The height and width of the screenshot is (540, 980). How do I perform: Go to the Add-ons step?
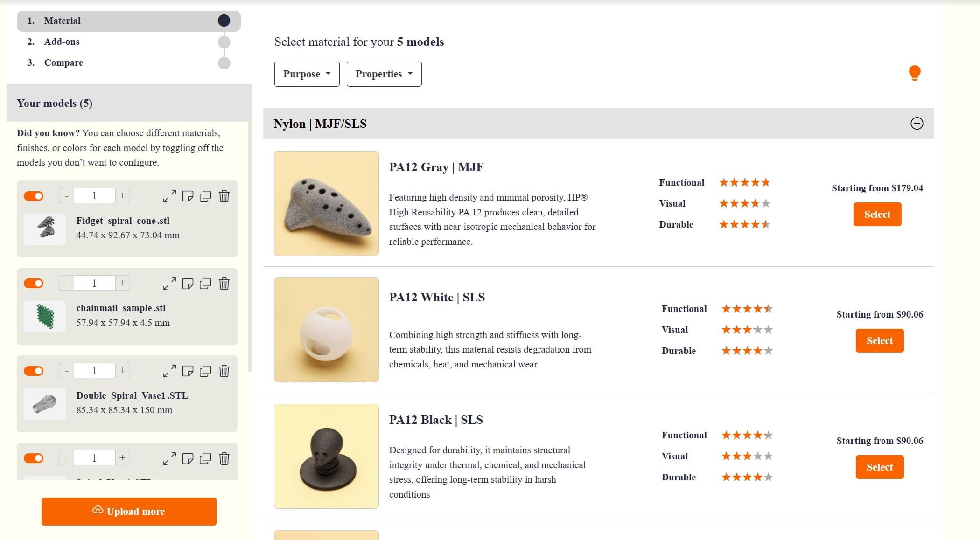point(61,42)
